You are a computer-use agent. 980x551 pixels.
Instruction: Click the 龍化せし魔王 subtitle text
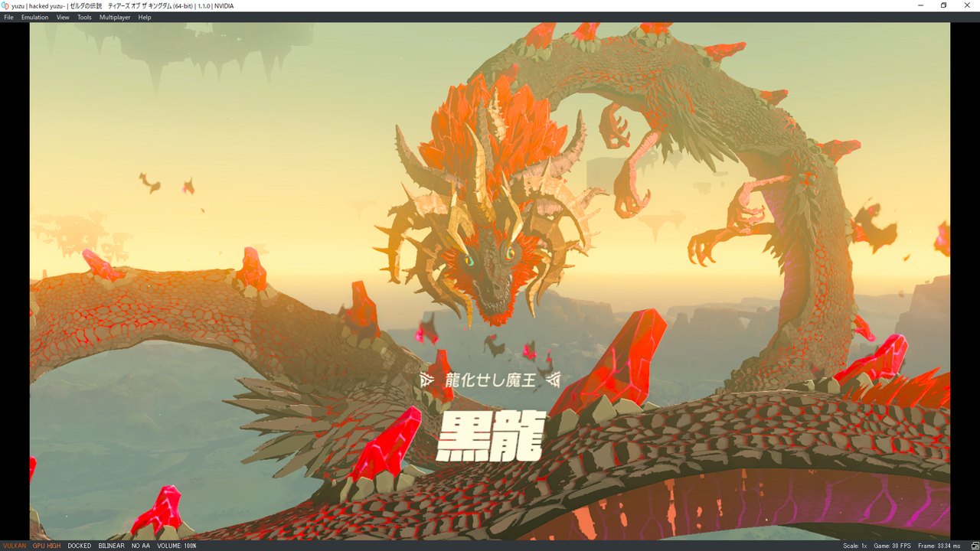(490, 380)
